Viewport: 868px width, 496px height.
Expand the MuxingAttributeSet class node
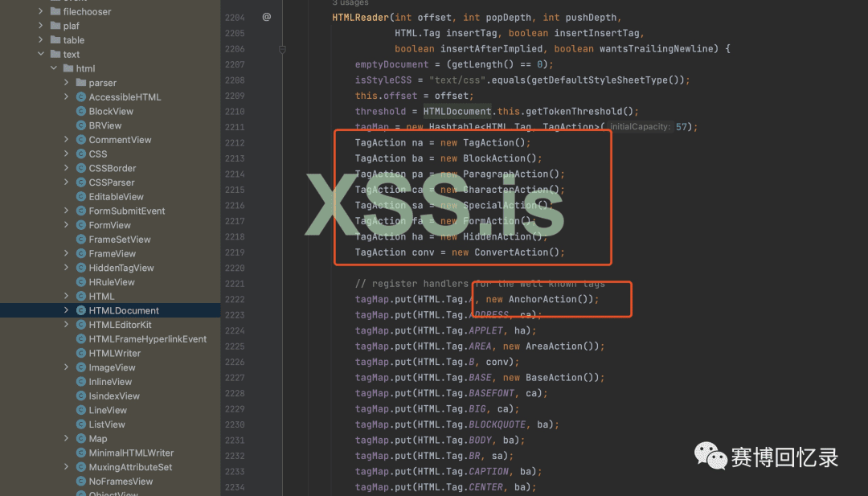point(67,467)
